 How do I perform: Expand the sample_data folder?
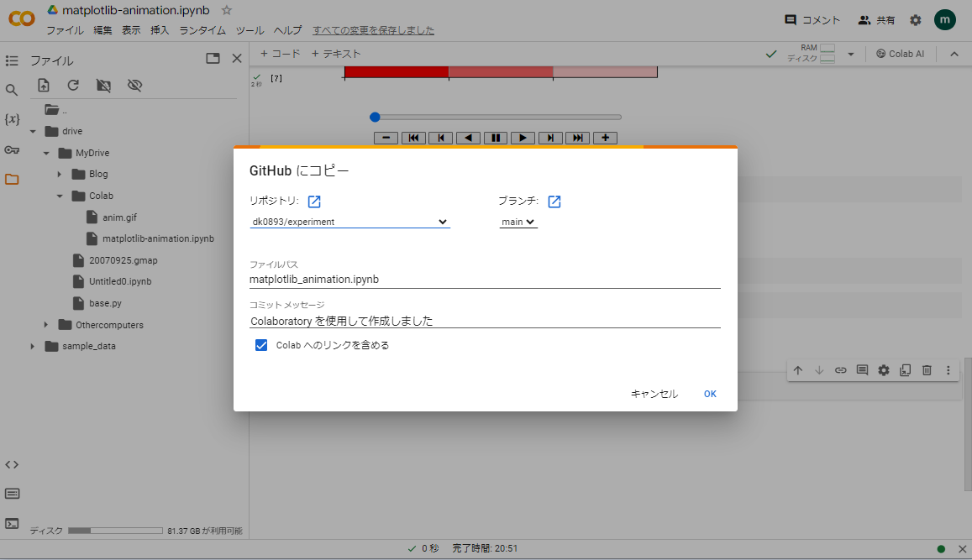pos(33,346)
